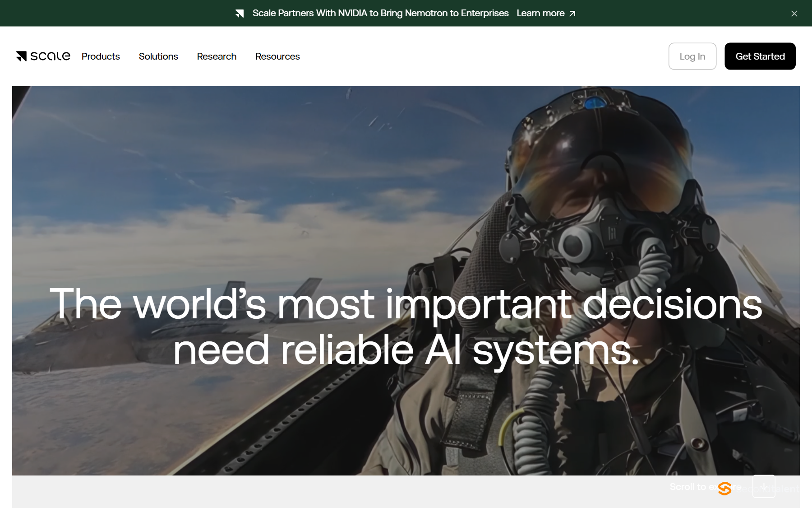This screenshot has height=508, width=812.
Task: Click the NVIDIA Nemotron announcement text
Action: (380, 13)
